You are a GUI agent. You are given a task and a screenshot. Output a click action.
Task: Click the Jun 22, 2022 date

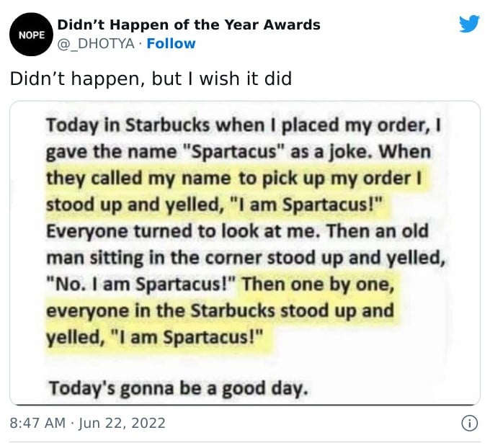pyautogui.click(x=122, y=424)
